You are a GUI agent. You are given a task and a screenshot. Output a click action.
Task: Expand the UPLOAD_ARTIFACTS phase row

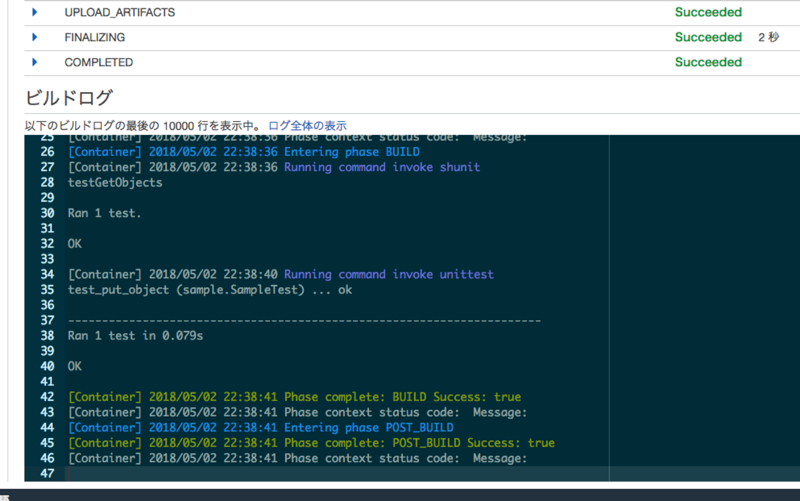coord(35,12)
